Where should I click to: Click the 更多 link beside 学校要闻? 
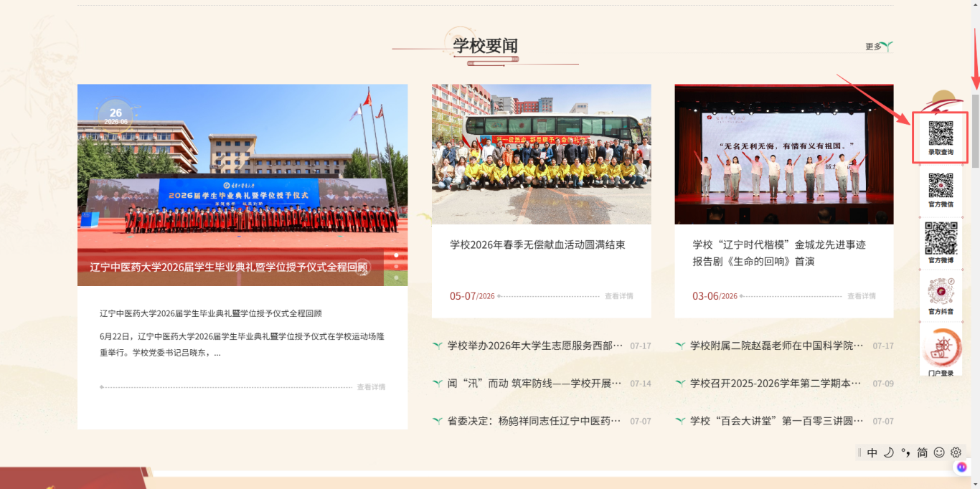click(x=873, y=47)
